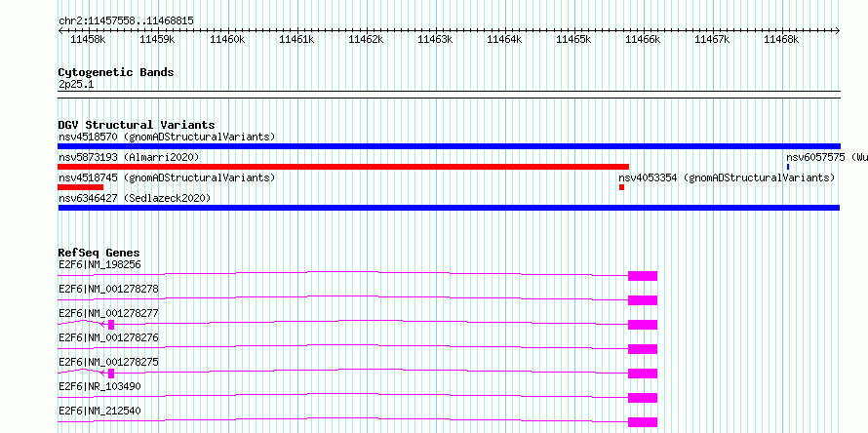Click the 11462k ruler tick label
868x433 pixels.
coord(366,39)
